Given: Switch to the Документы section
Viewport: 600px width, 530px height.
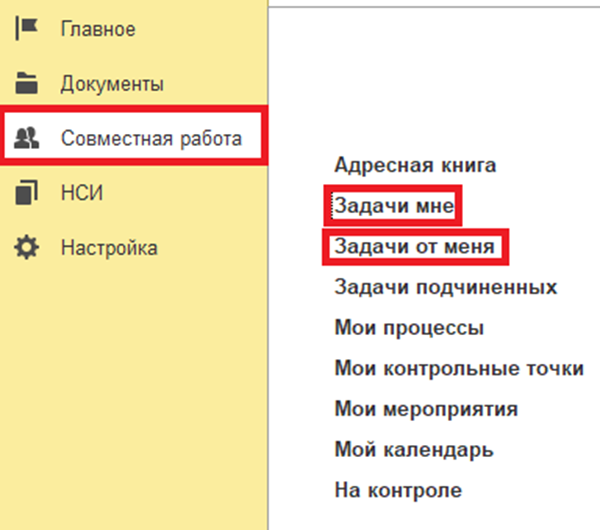Looking at the screenshot, I should tap(112, 84).
